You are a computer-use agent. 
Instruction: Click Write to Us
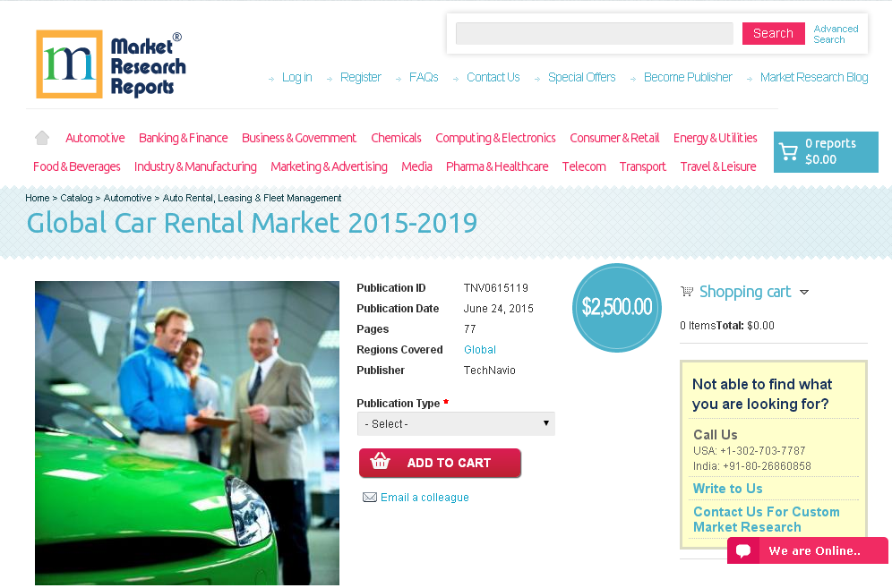[727, 488]
